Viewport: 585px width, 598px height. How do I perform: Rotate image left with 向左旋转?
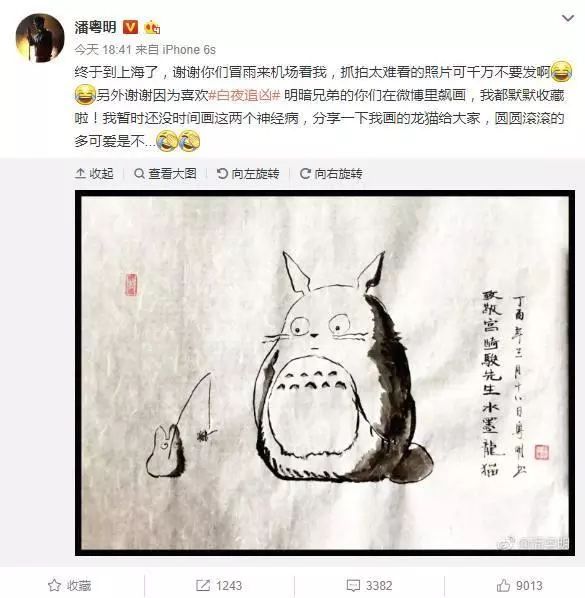coord(248,174)
